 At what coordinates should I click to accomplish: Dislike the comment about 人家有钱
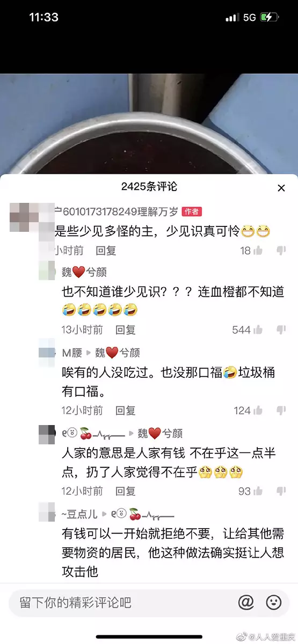[281, 491]
